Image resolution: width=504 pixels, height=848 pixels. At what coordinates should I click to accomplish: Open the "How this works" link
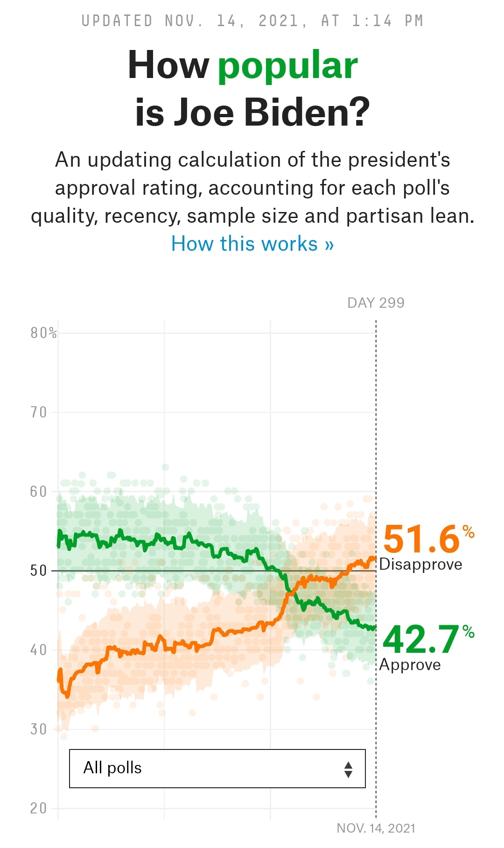click(252, 244)
